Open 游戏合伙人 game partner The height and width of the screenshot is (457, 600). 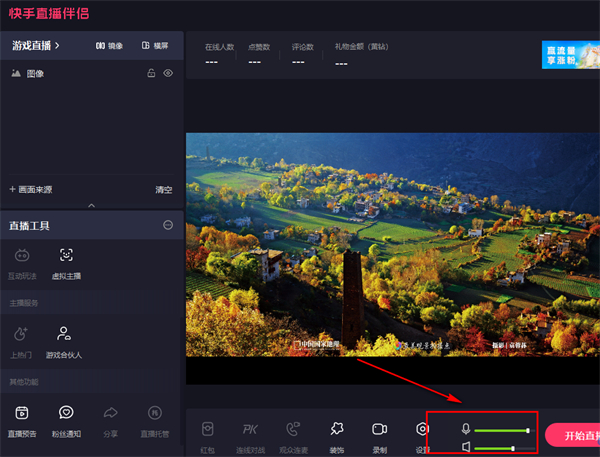(64, 334)
